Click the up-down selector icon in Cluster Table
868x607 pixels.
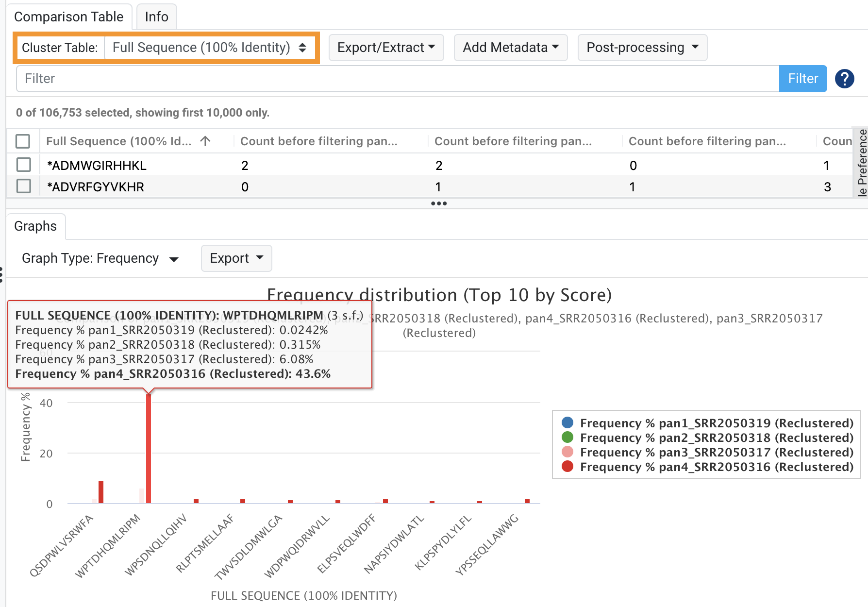click(x=303, y=48)
